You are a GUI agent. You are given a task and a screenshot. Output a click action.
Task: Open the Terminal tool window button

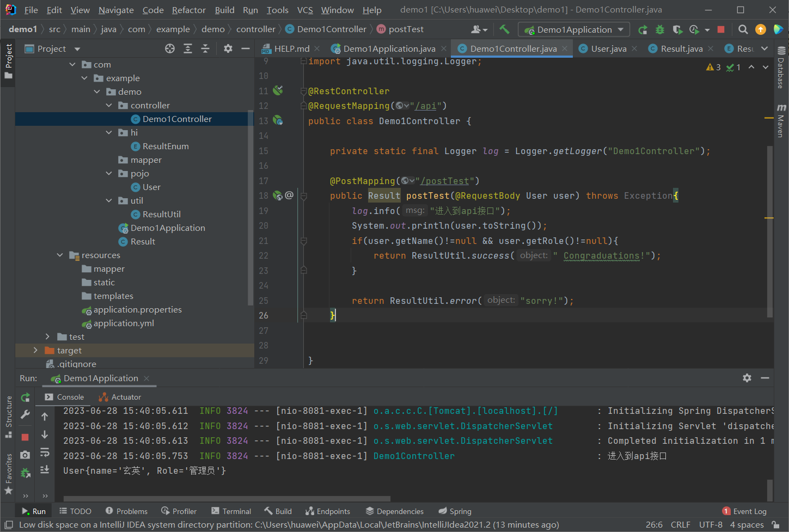tap(231, 511)
